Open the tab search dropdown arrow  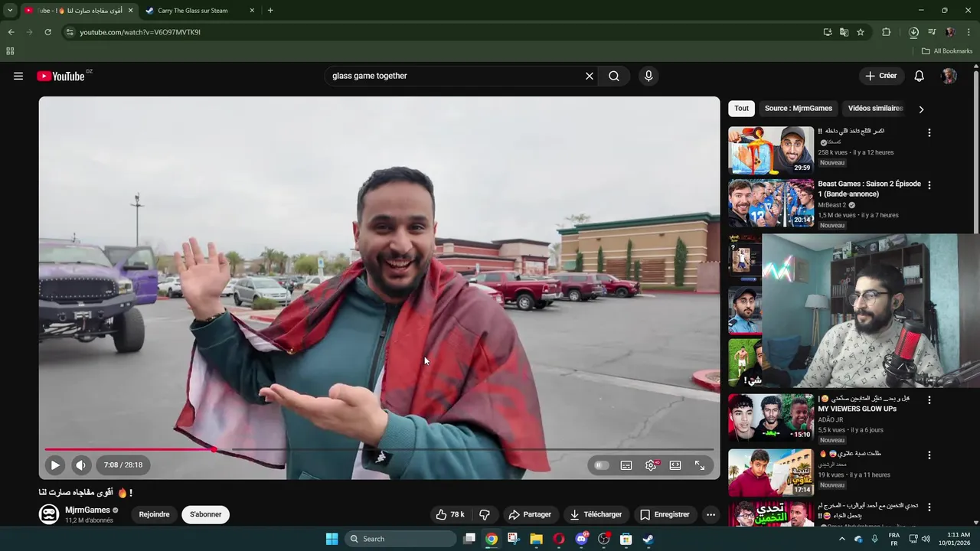(10, 11)
